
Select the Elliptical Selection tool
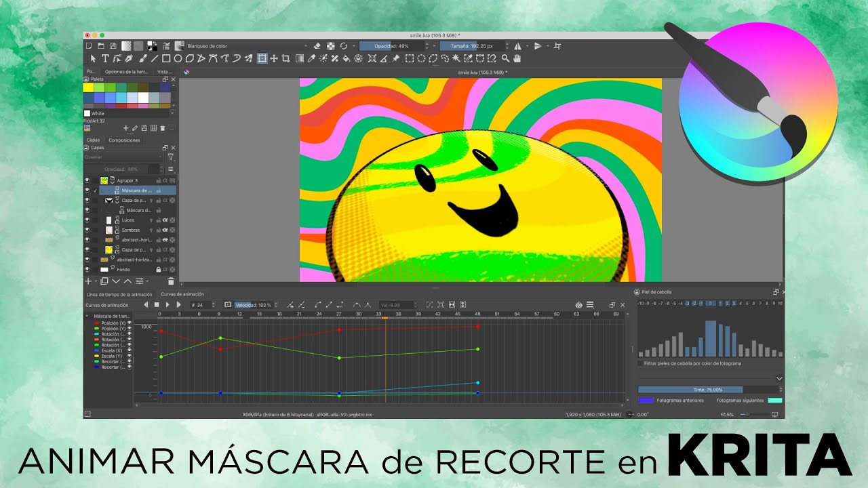(x=421, y=58)
